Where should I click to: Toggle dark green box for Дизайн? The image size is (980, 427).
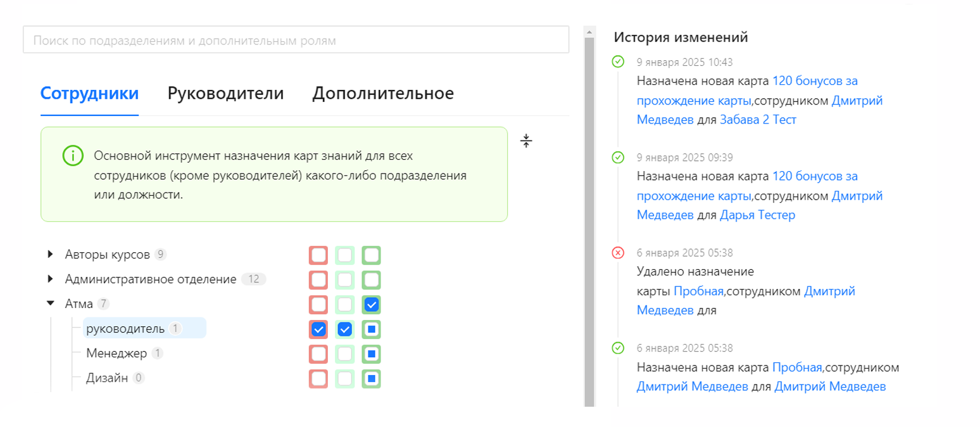point(371,378)
